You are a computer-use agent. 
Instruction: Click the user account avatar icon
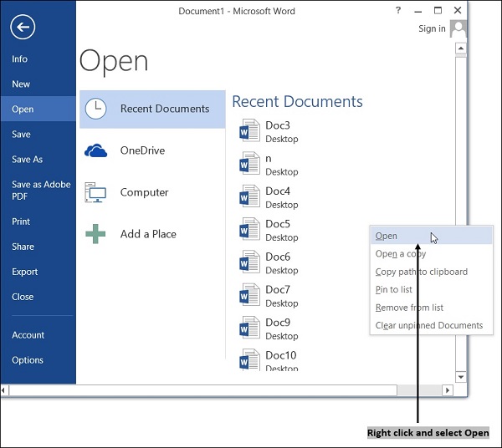[x=458, y=28]
